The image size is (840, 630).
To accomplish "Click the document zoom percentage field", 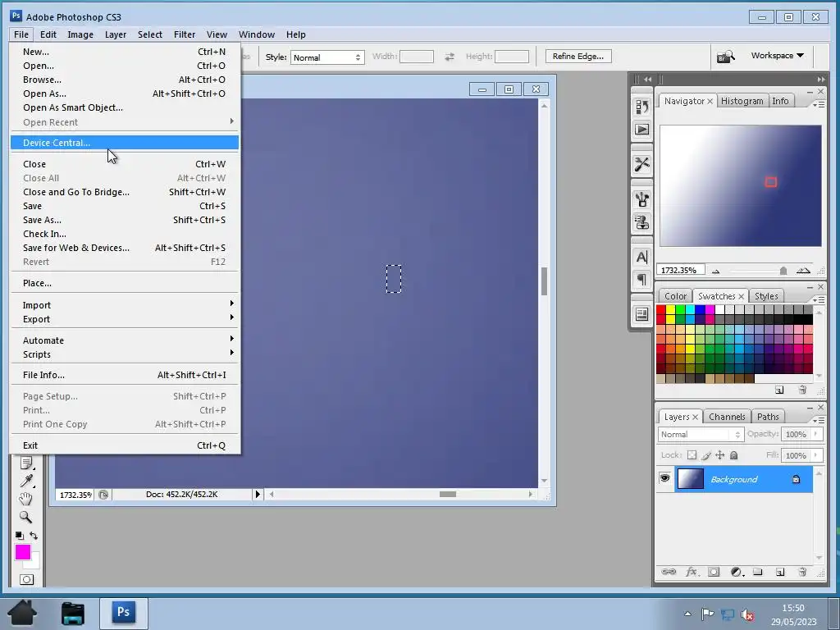I will [75, 495].
